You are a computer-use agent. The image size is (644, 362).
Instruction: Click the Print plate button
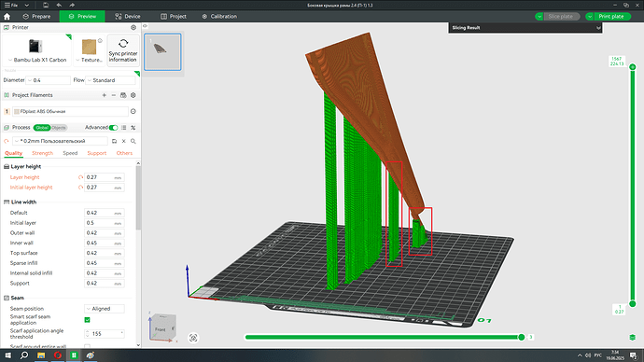click(x=611, y=17)
